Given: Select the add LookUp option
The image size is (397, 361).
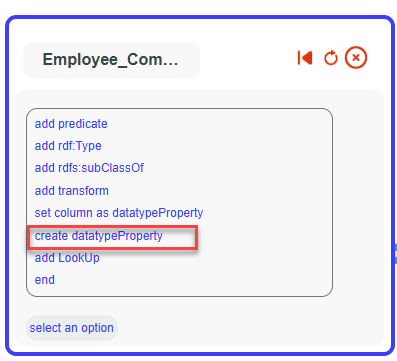Looking at the screenshot, I should (x=67, y=258).
